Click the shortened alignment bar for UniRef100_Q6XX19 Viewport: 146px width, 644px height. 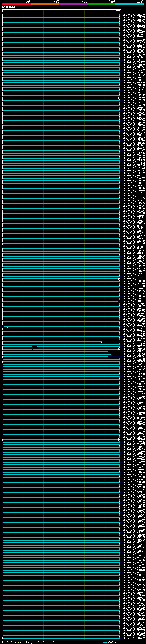(52, 342)
